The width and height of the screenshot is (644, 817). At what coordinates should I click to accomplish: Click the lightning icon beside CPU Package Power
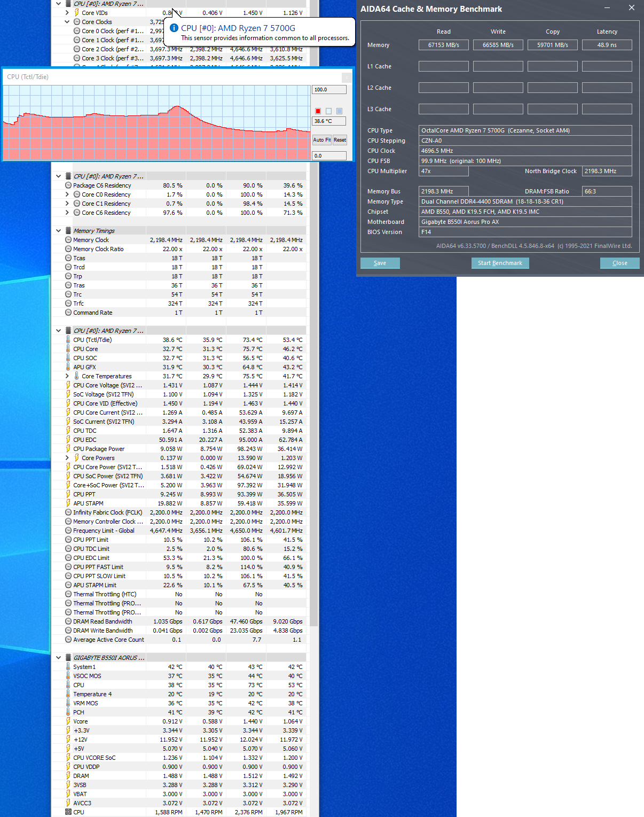point(68,449)
